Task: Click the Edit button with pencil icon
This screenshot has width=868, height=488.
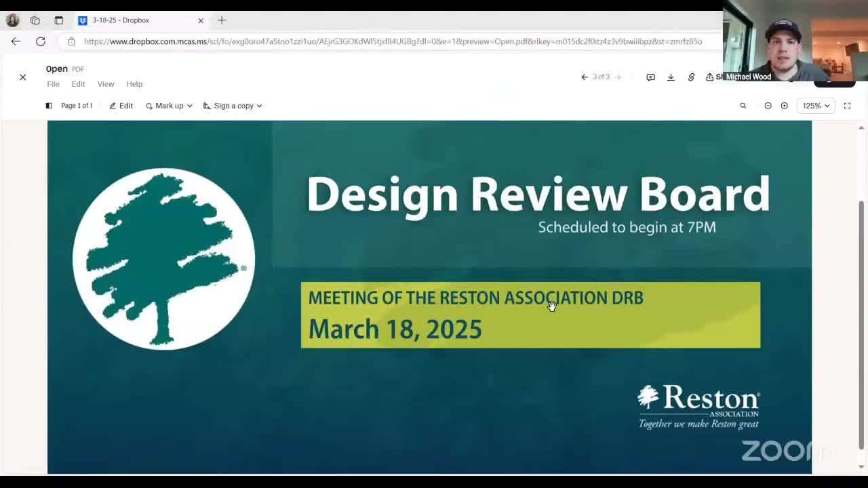Action: point(121,106)
